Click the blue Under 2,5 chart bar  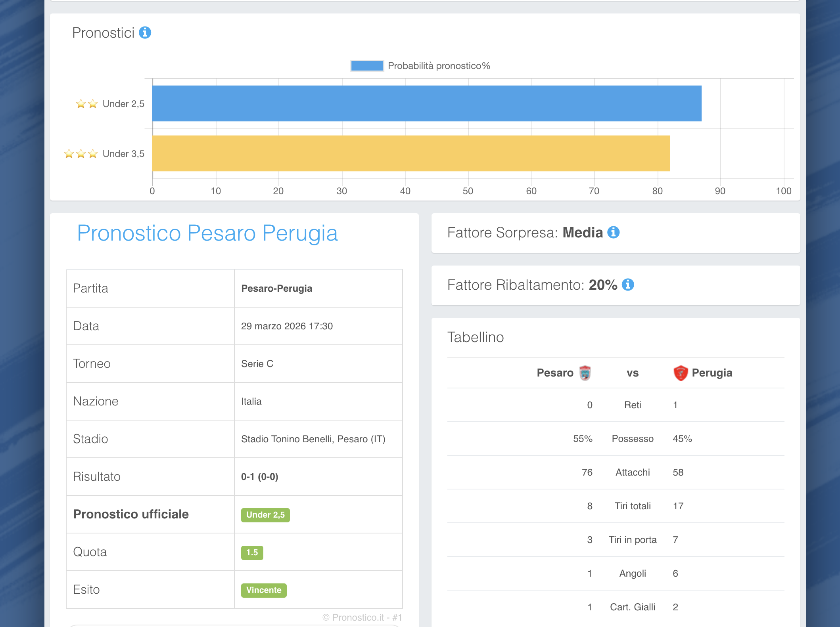[426, 103]
